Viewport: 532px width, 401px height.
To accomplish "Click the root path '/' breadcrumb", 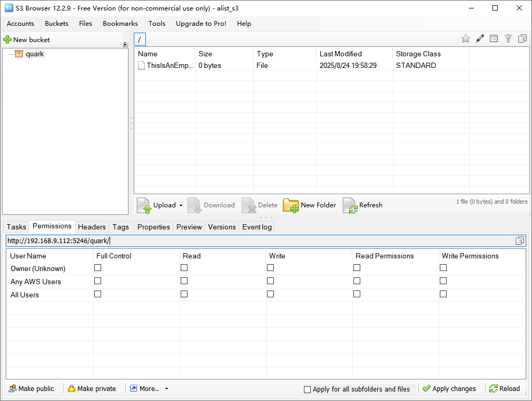I will 140,39.
